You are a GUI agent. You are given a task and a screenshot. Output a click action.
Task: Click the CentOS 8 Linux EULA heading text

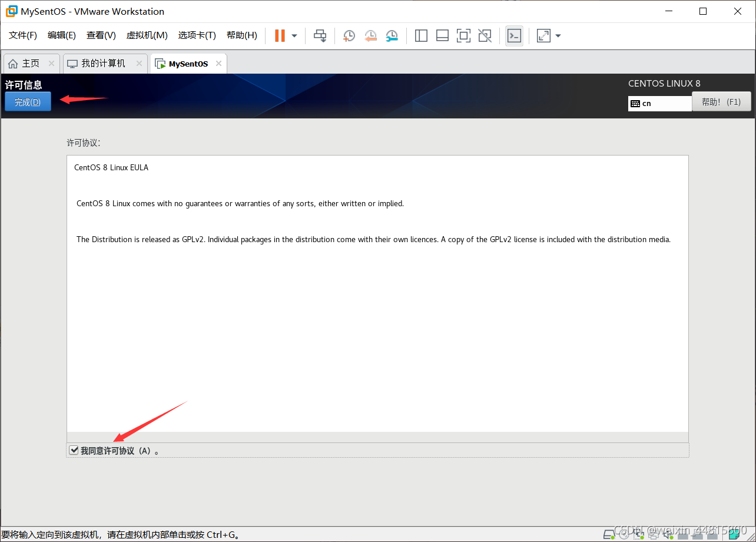pyautogui.click(x=111, y=167)
